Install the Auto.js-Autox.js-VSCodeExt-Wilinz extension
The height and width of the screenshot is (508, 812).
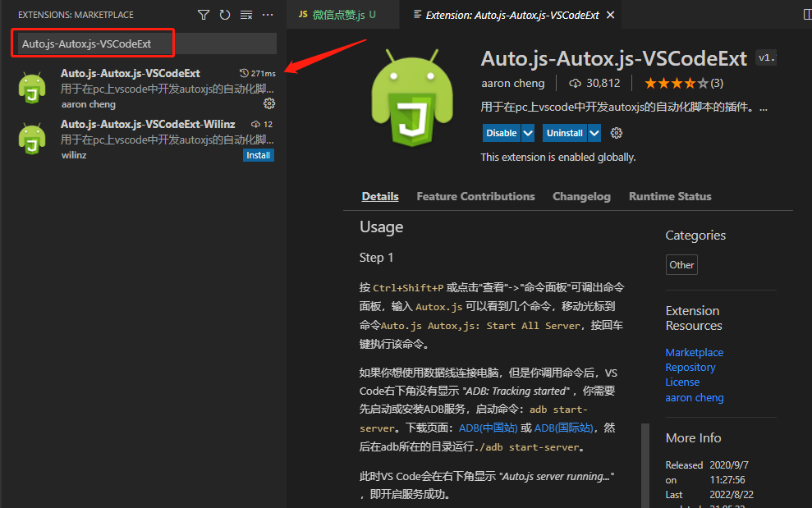[258, 154]
